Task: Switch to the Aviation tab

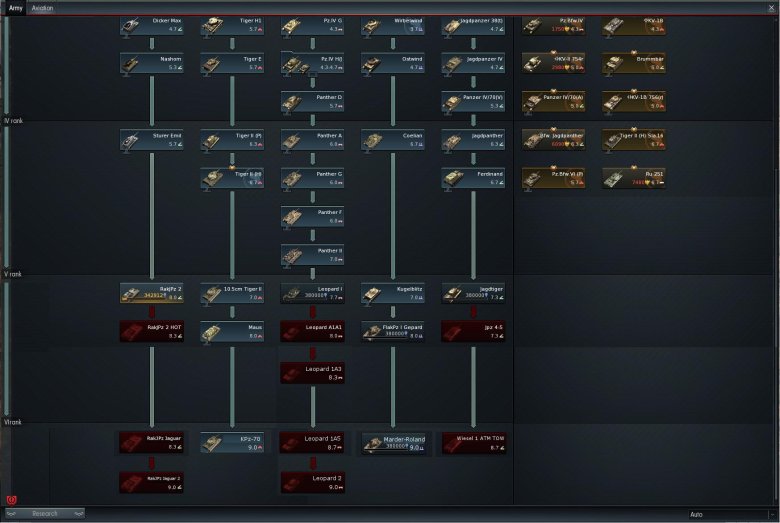Action: click(42, 7)
